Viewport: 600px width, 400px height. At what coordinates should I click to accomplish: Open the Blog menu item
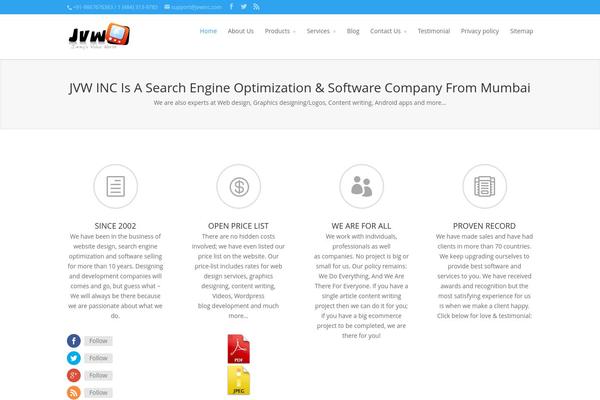click(x=353, y=31)
